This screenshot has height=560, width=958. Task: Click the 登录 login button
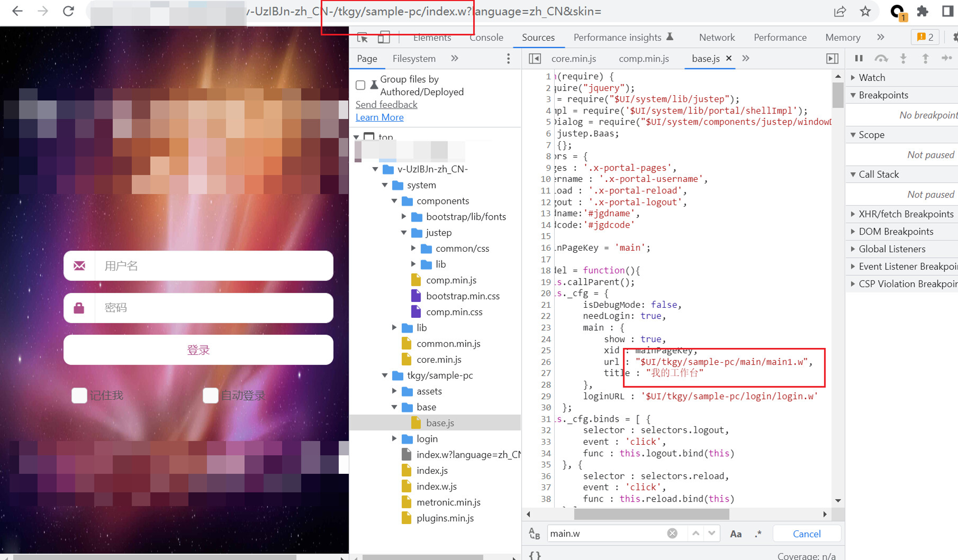(198, 350)
